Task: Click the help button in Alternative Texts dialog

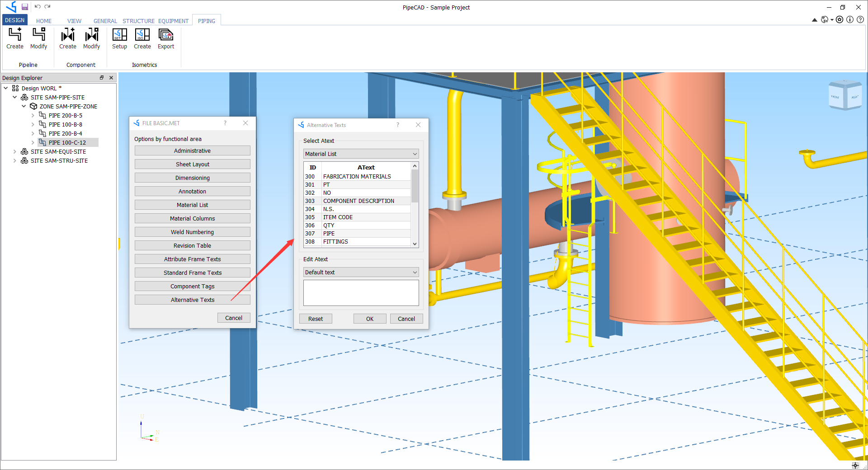Action: click(x=398, y=125)
